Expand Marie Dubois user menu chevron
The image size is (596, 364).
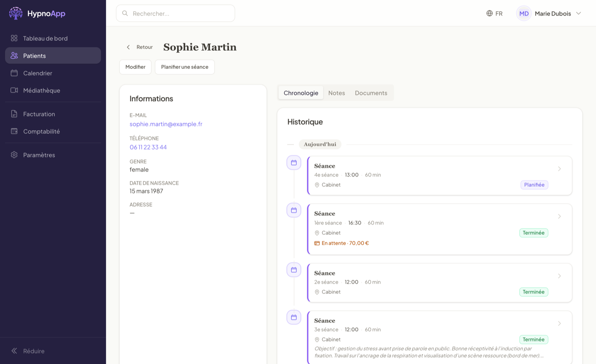click(578, 13)
